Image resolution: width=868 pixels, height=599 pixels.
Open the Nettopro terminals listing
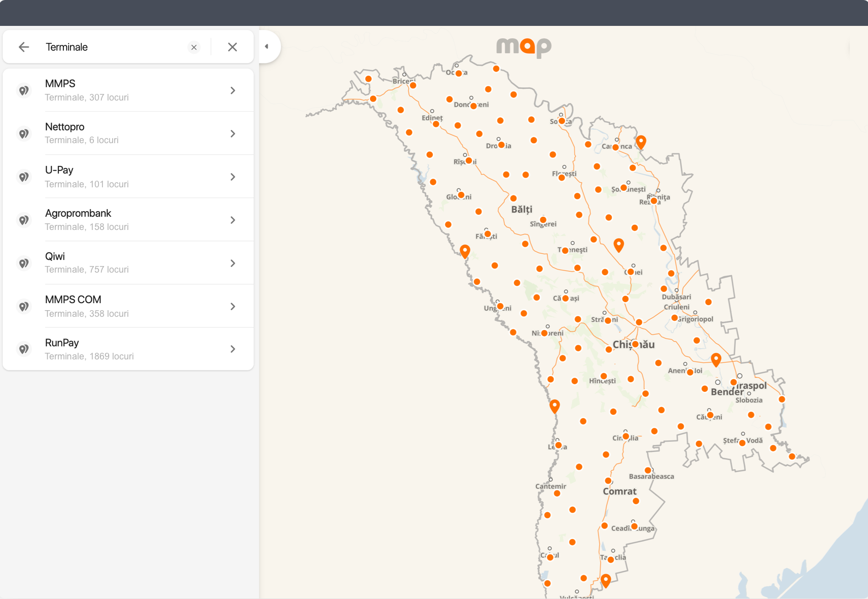click(128, 134)
